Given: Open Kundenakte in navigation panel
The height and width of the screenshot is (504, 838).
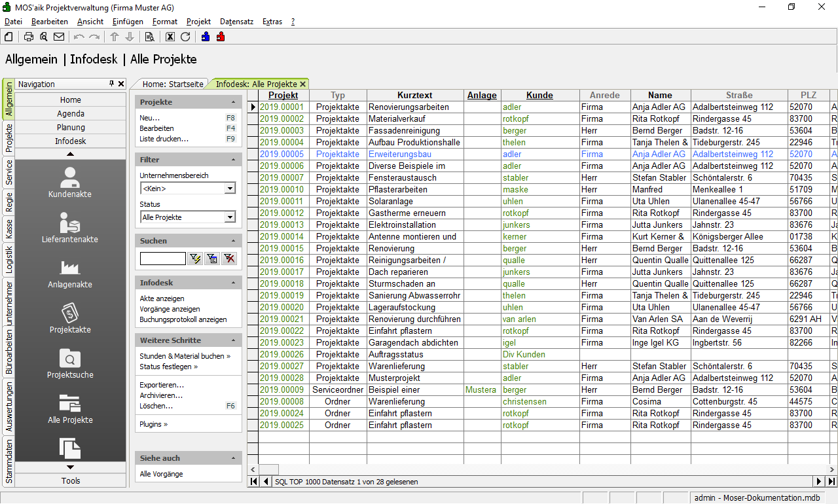Looking at the screenshot, I should [x=70, y=183].
